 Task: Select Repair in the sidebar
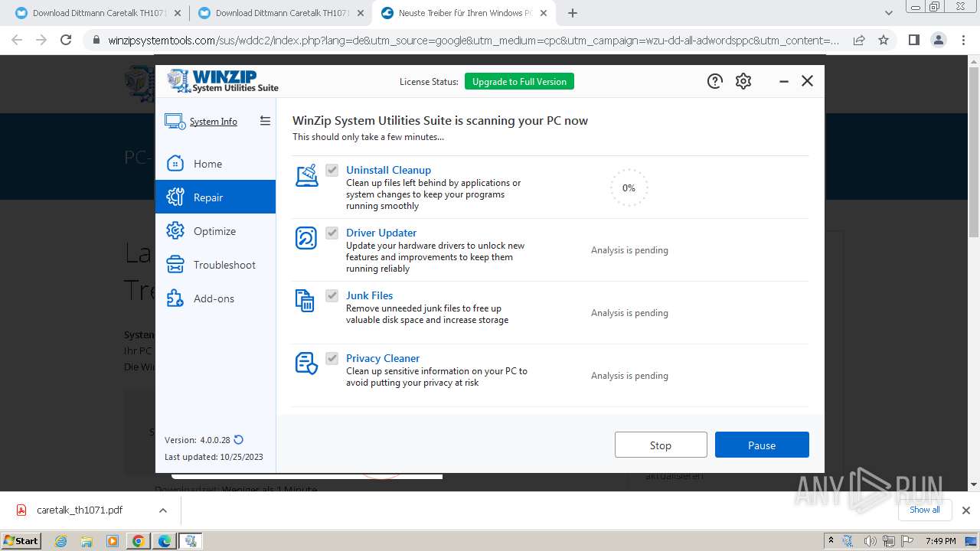click(x=215, y=197)
